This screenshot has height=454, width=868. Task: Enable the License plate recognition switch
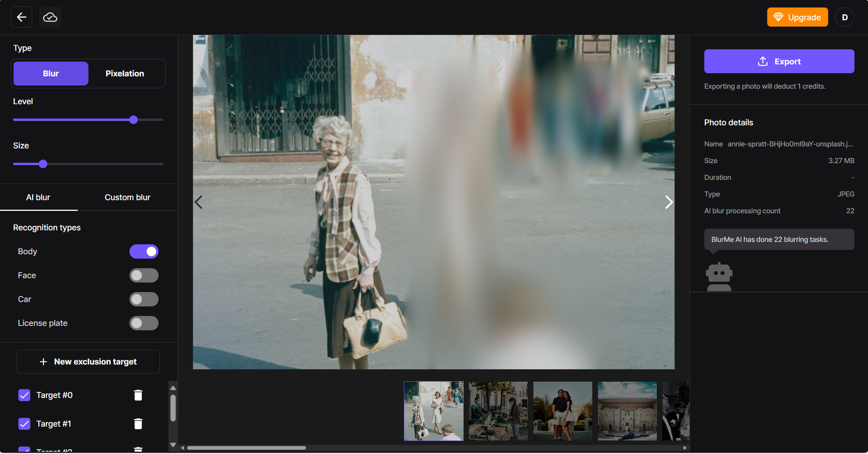point(144,323)
